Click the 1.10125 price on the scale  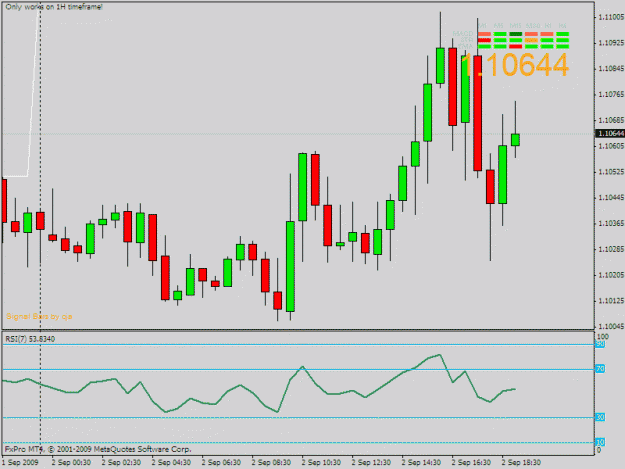[x=611, y=301]
